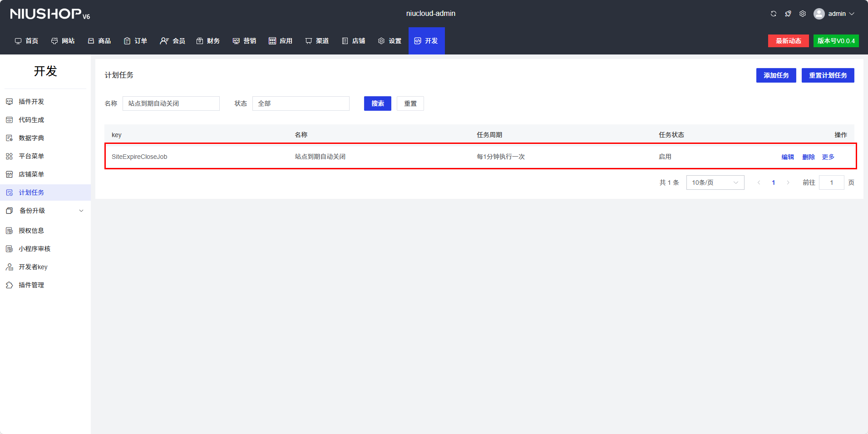The image size is (868, 434).
Task: Open the gear settings icon in header
Action: click(803, 14)
